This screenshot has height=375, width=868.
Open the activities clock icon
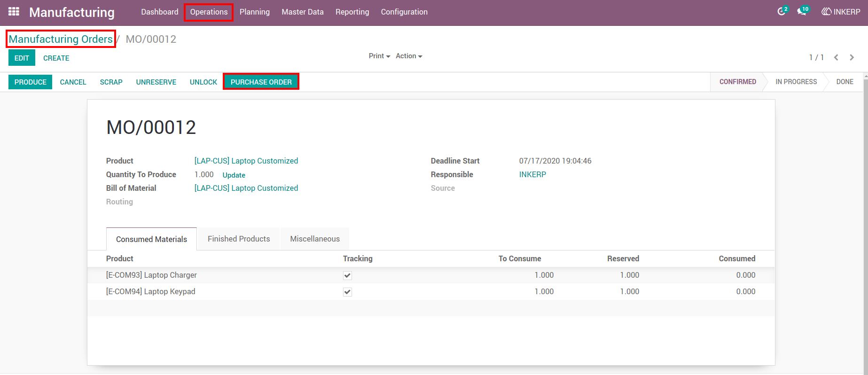782,11
